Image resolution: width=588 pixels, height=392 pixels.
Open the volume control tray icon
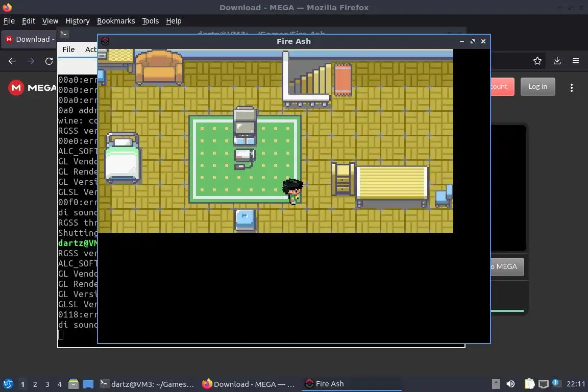click(510, 384)
